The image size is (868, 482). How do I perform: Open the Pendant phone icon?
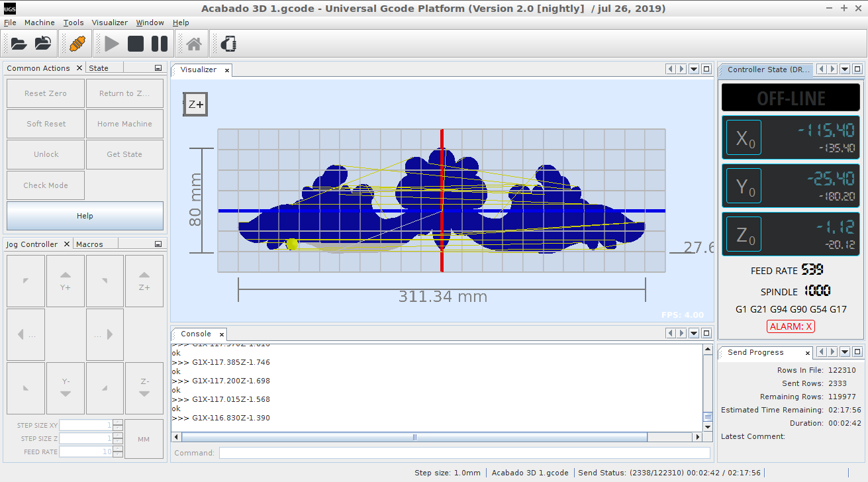tap(228, 44)
